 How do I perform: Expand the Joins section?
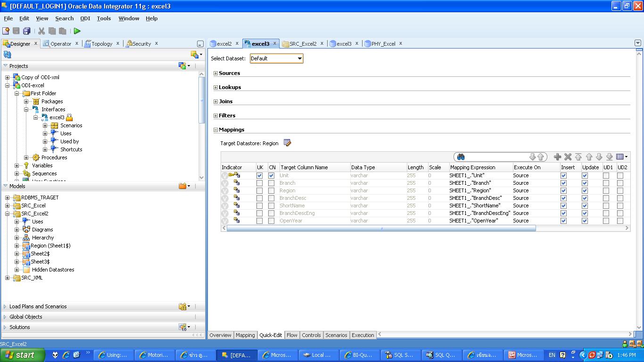tap(216, 101)
